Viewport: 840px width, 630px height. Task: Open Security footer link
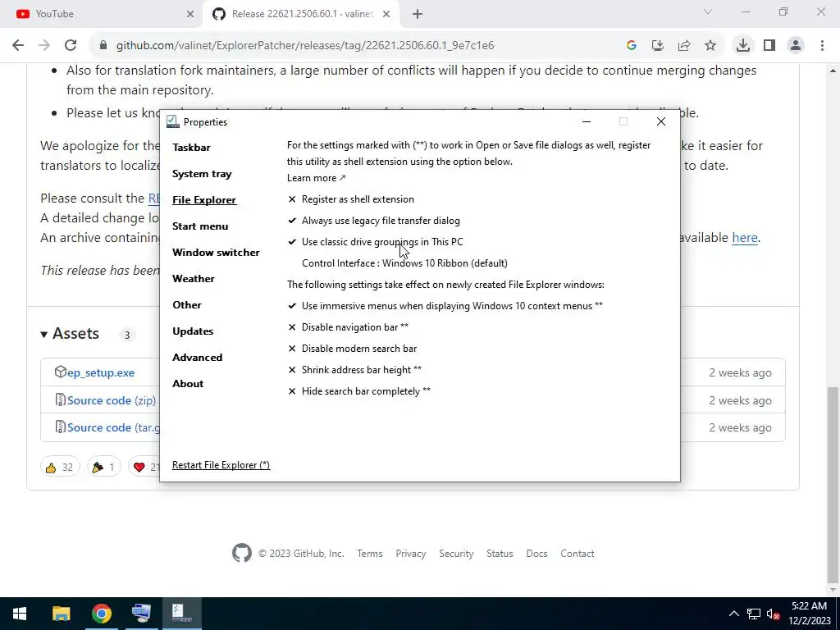click(x=456, y=554)
